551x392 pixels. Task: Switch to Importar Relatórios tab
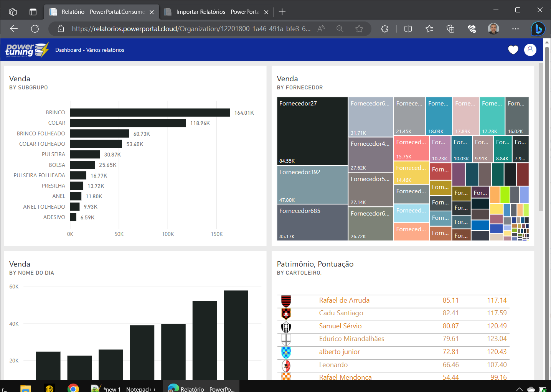pos(217,12)
